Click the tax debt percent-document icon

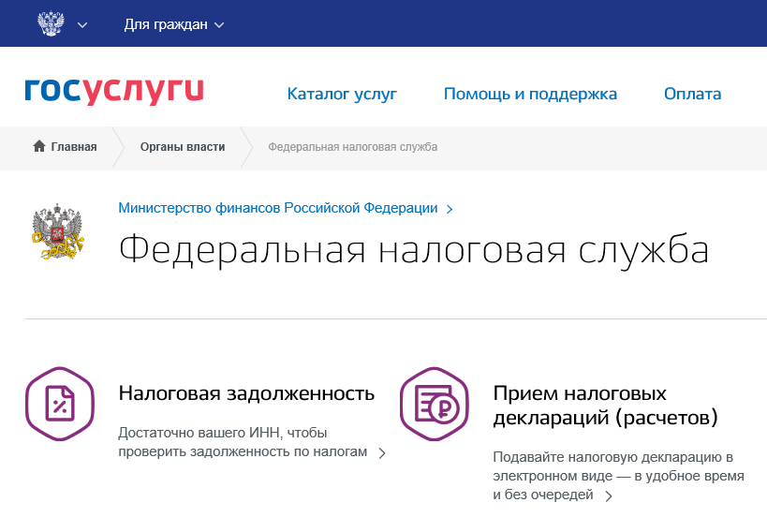point(60,404)
